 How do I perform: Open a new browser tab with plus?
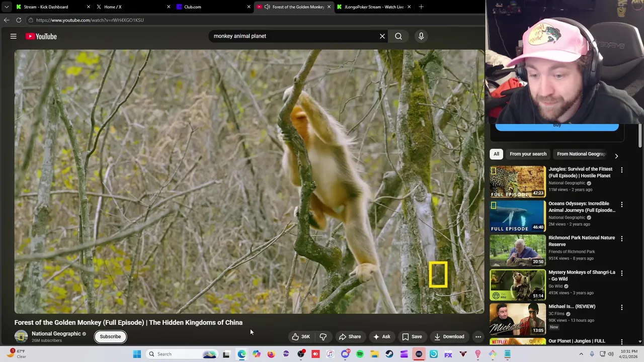(421, 7)
